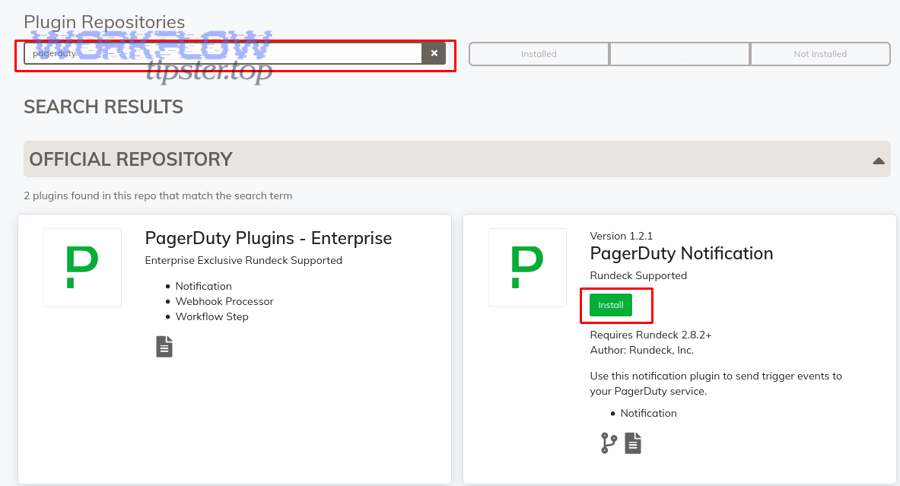
Task: Click the 'Use this notification plugin' description
Action: pyautogui.click(x=716, y=383)
